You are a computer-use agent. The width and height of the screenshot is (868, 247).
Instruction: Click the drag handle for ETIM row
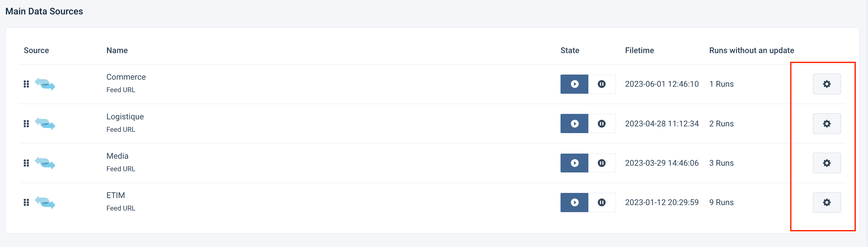tap(26, 203)
